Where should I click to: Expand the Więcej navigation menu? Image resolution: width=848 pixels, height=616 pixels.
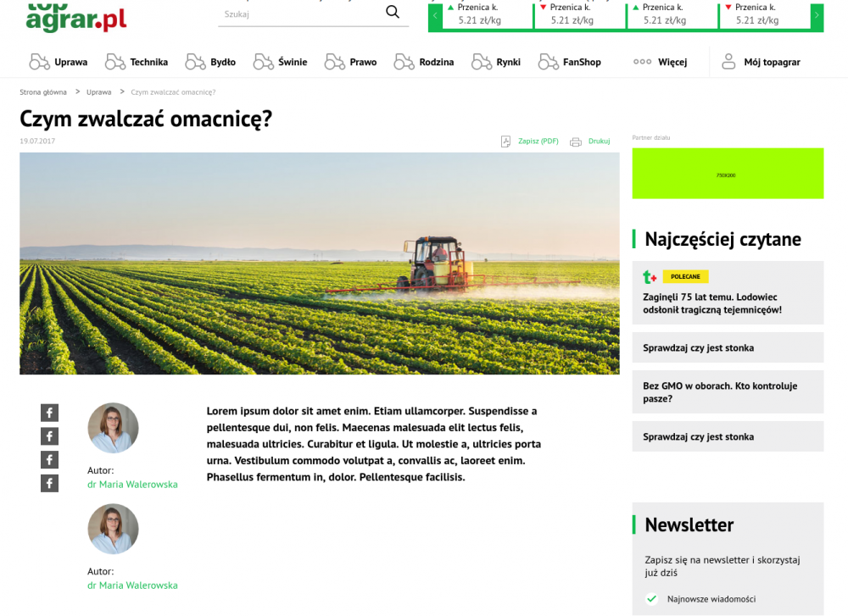pos(661,62)
